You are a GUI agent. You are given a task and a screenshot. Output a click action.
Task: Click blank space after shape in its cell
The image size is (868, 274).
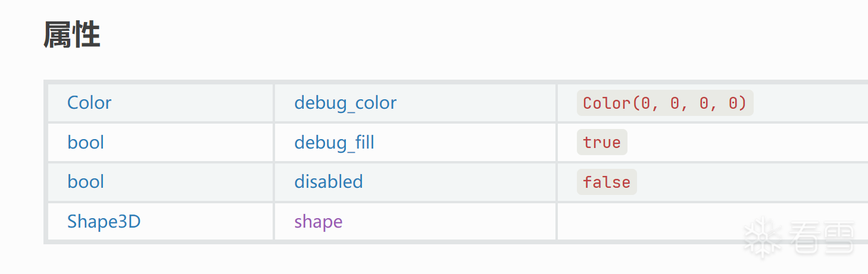point(447,222)
